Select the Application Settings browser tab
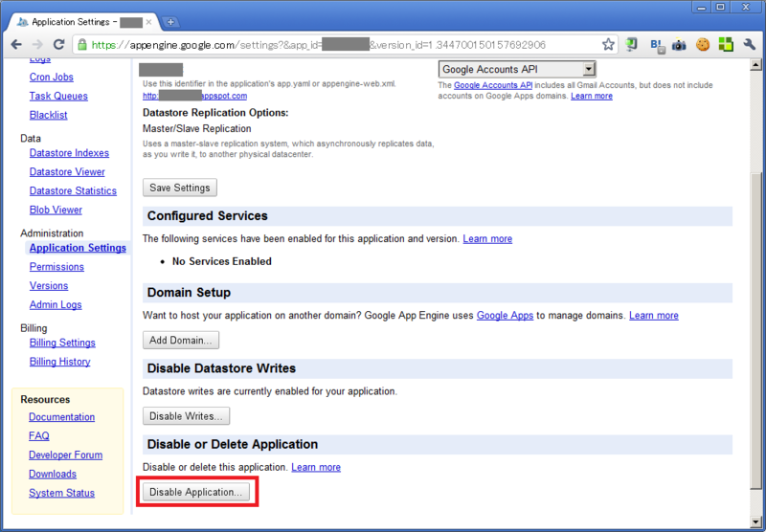Viewport: 766px width, 532px height. 83,22
